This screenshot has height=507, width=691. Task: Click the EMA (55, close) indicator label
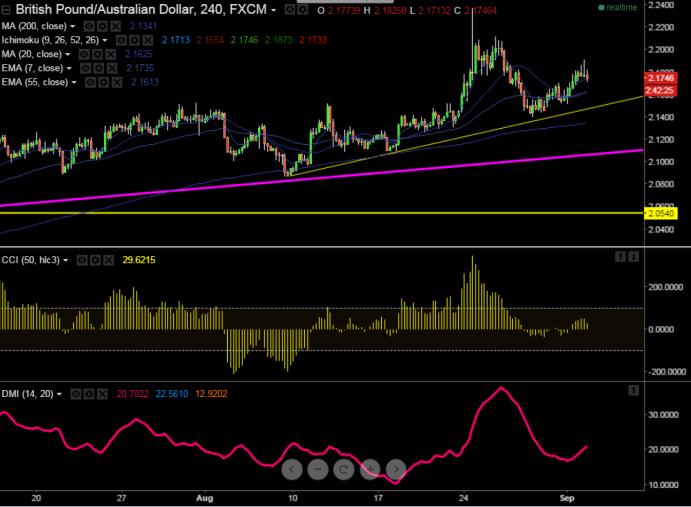click(x=35, y=82)
